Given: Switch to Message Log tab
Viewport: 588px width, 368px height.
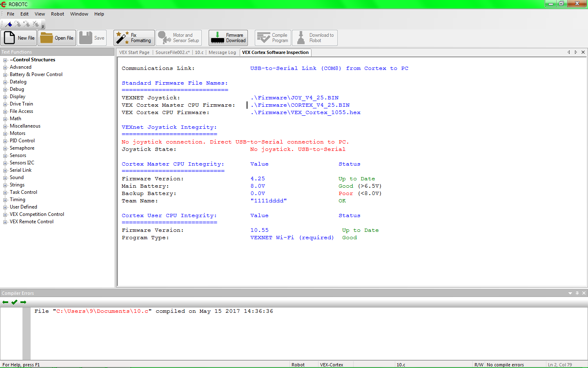Looking at the screenshot, I should click(x=222, y=52).
